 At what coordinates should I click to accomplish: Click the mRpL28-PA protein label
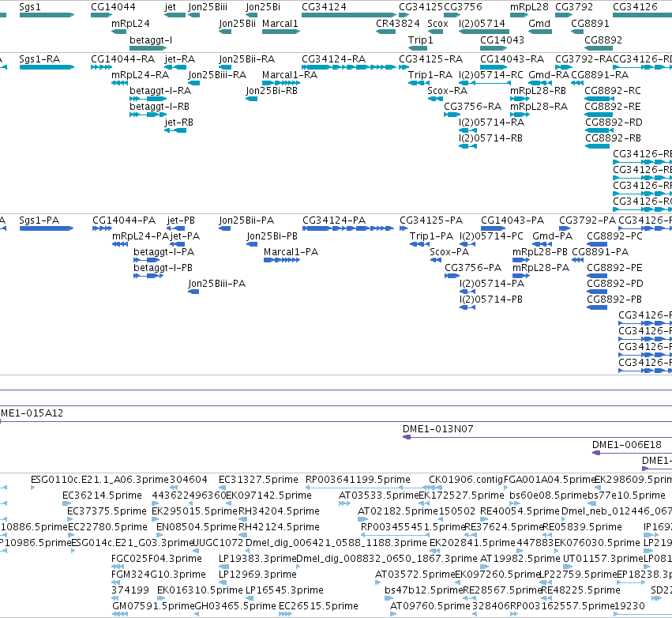pyautogui.click(x=541, y=268)
